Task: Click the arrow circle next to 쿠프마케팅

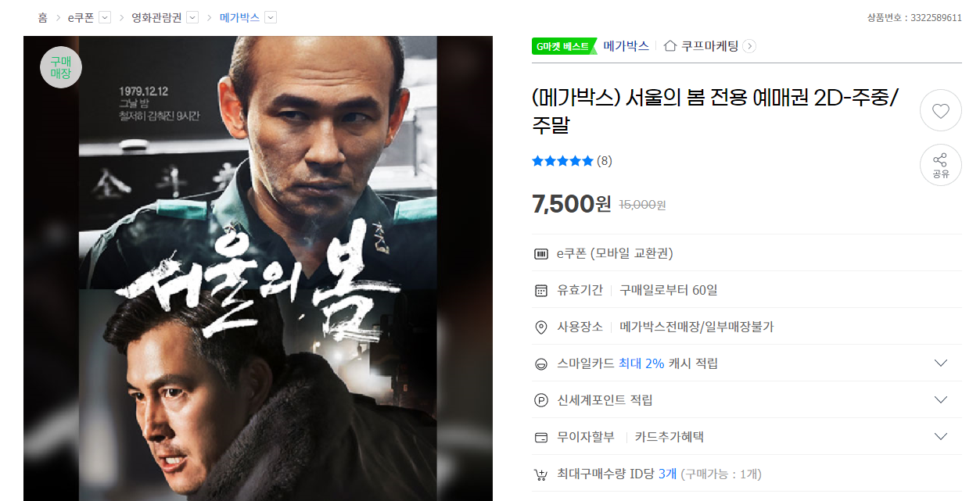Action: [749, 46]
